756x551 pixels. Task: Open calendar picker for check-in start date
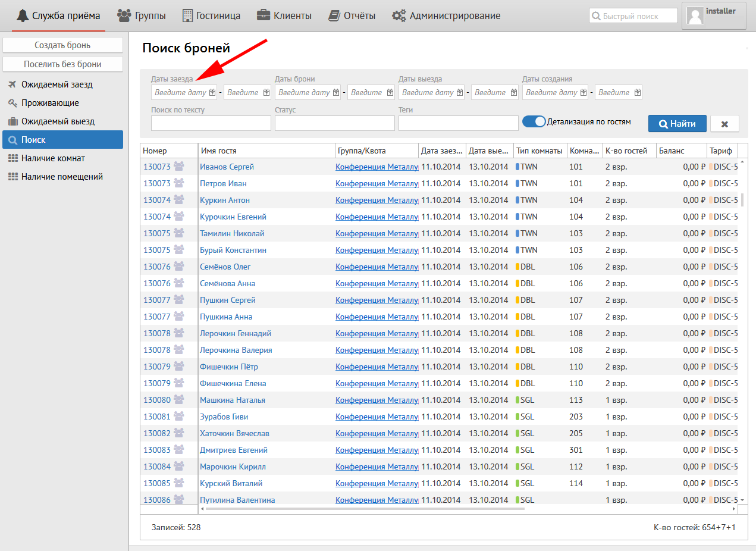pyautogui.click(x=212, y=93)
